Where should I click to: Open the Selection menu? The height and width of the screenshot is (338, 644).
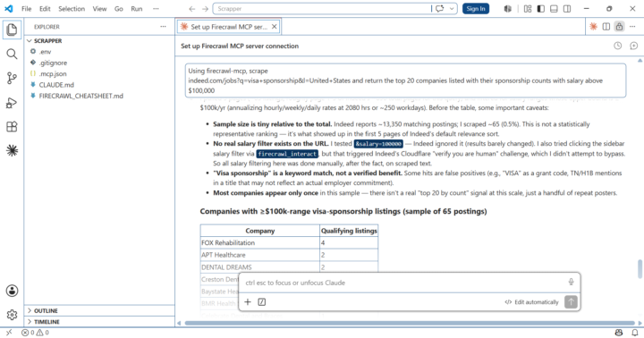(x=72, y=9)
